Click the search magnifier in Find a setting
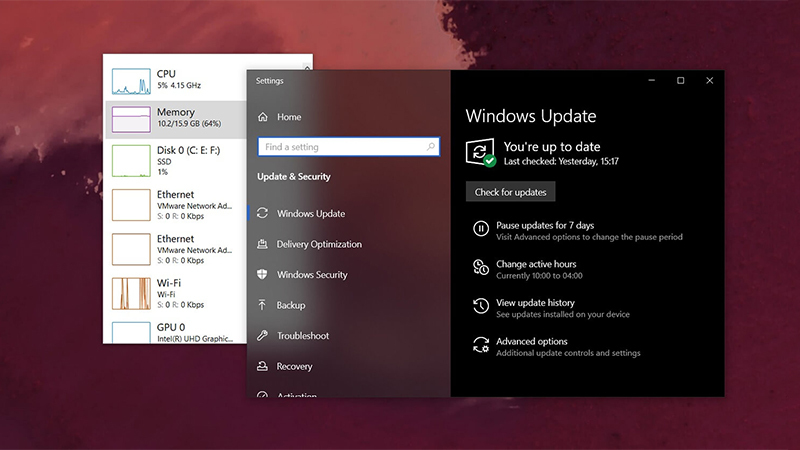The width and height of the screenshot is (800, 450). [x=431, y=146]
